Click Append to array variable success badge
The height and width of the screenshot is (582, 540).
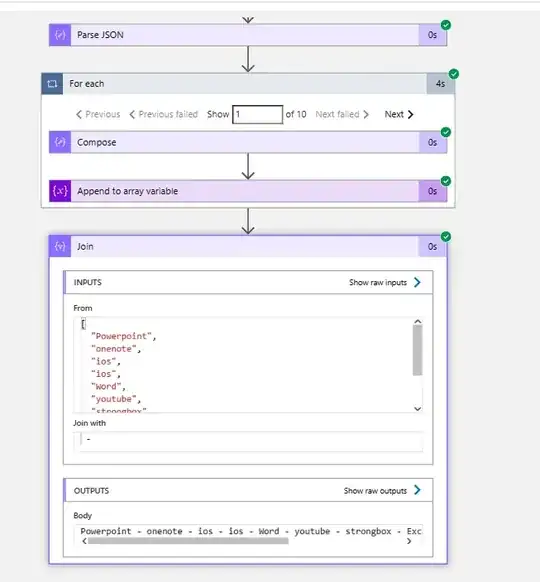click(446, 181)
